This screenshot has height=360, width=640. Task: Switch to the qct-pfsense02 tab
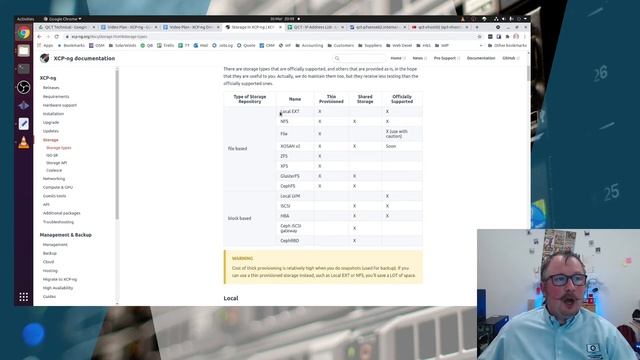pyautogui.click(x=377, y=27)
